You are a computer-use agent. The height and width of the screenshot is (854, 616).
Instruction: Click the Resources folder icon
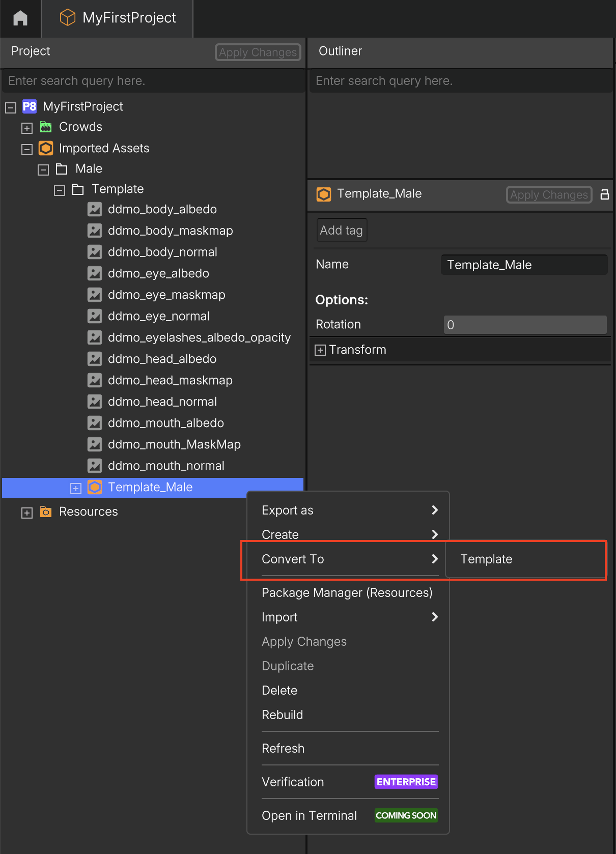click(46, 511)
